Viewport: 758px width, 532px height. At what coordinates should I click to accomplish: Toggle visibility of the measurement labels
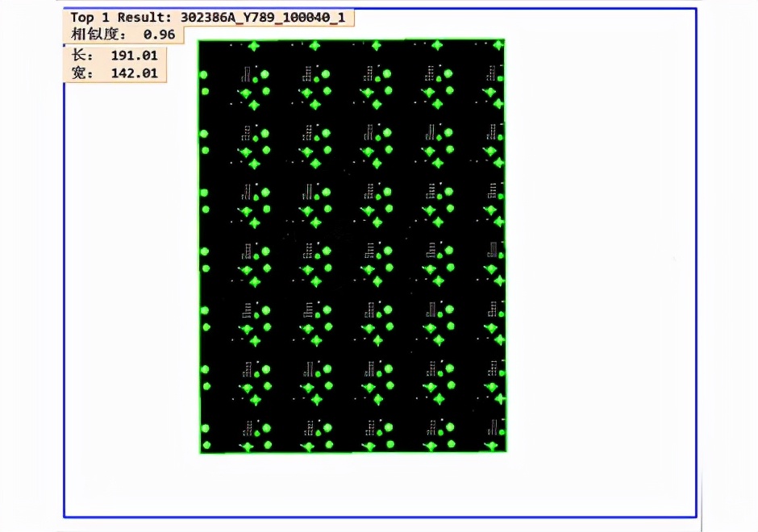tap(116, 64)
